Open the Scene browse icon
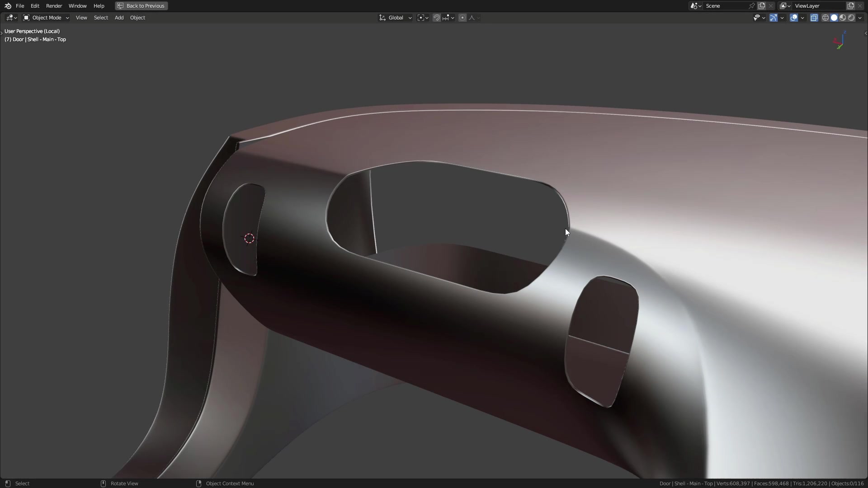Viewport: 868px width, 488px height. click(696, 6)
